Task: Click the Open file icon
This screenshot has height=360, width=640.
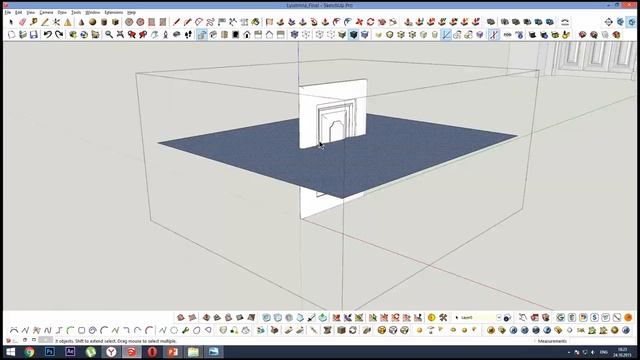Action: point(22,35)
